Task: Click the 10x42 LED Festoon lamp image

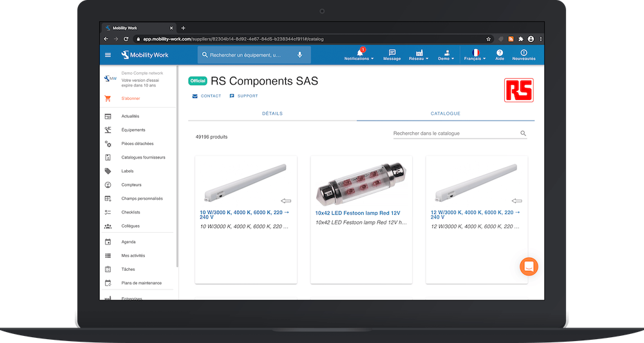Action: pos(361,183)
